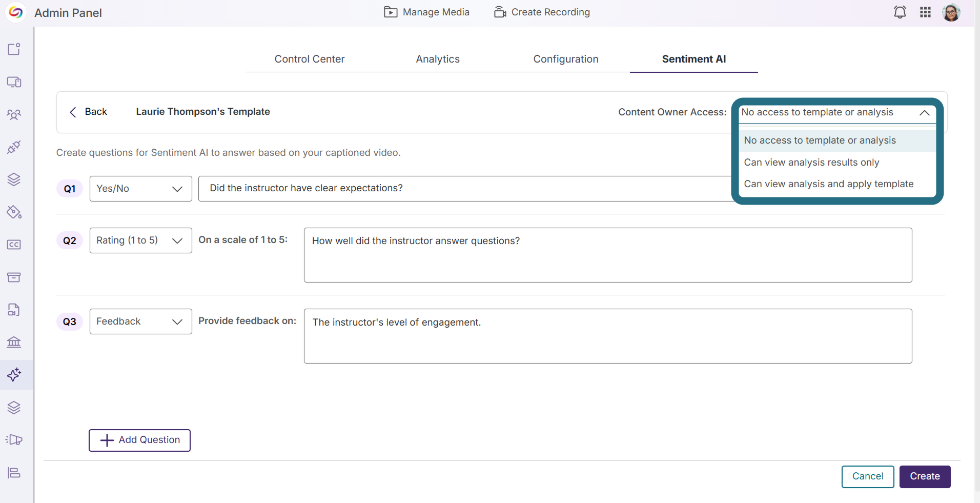Screen dimensions: 980x503
Task: Open the square-with-dot icon at top of sidebar
Action: (x=14, y=49)
